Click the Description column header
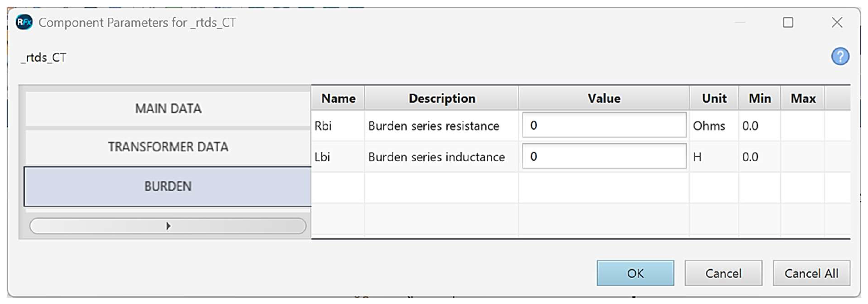868x304 pixels. (442, 98)
